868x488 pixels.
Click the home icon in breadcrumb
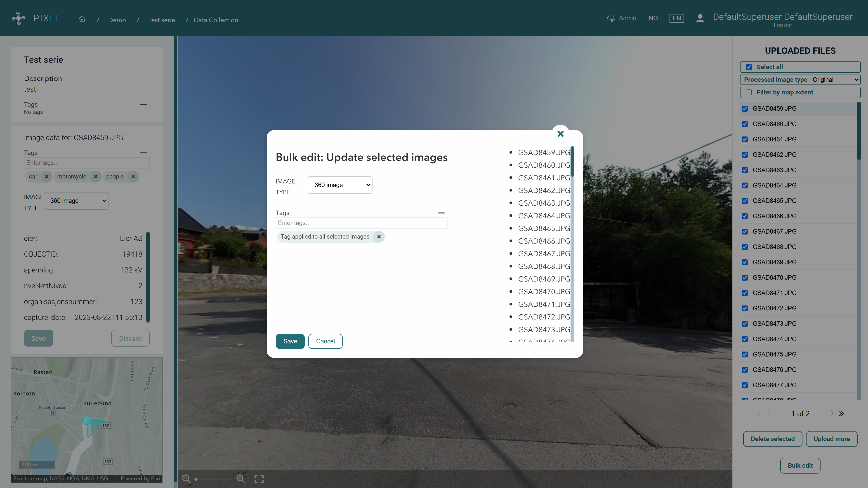coord(82,19)
